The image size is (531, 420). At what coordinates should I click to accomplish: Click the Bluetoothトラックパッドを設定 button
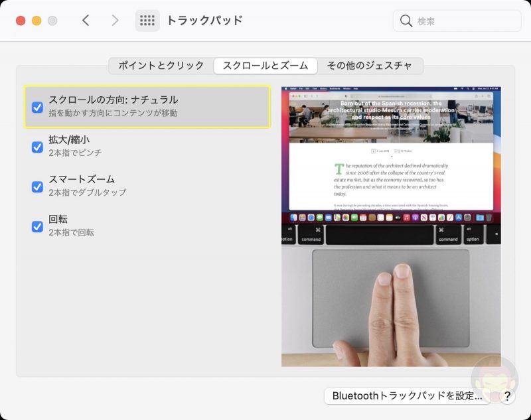click(408, 395)
